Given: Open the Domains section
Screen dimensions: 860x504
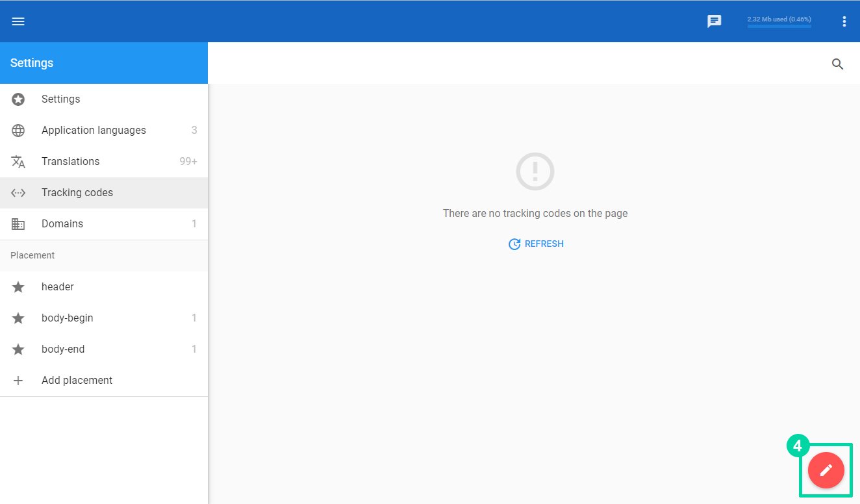Looking at the screenshot, I should tap(104, 224).
